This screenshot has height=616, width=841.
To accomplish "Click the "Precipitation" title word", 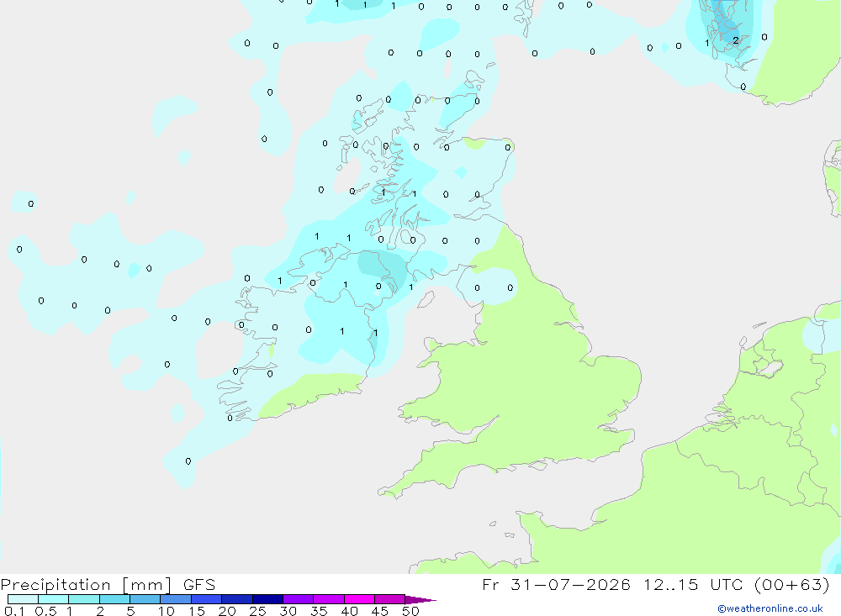I will coord(56,585).
